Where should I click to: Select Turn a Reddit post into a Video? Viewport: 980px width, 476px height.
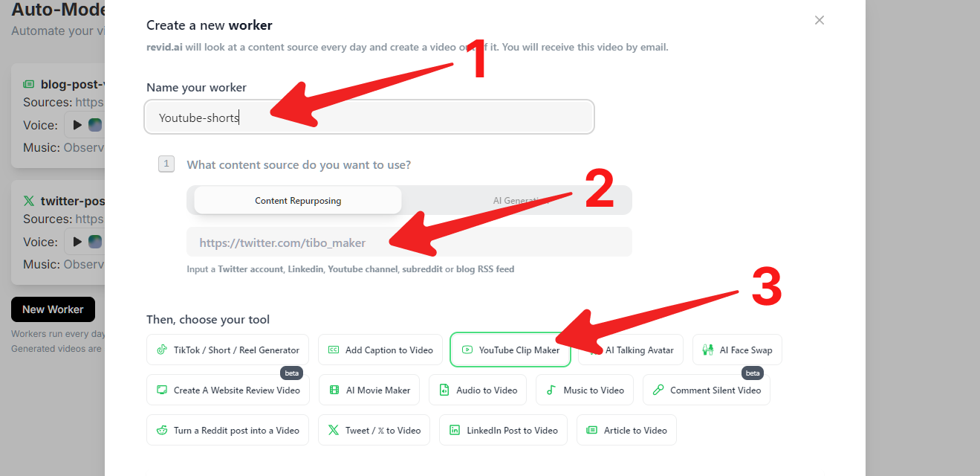227,430
